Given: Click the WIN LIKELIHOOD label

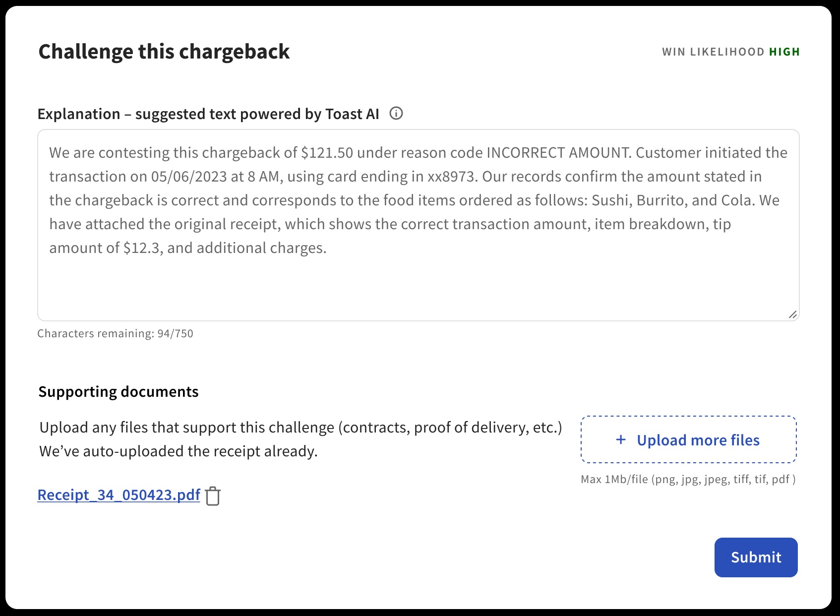Looking at the screenshot, I should click(713, 52).
